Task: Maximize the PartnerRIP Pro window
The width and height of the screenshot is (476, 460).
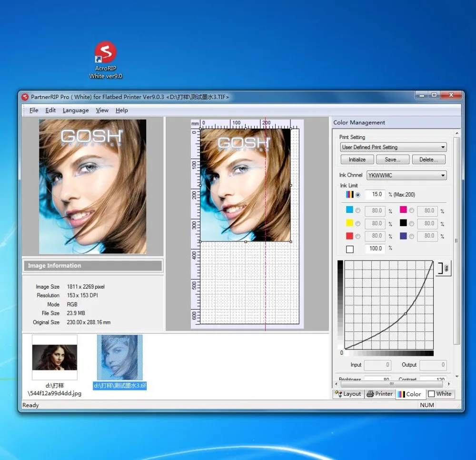Action: 434,95
